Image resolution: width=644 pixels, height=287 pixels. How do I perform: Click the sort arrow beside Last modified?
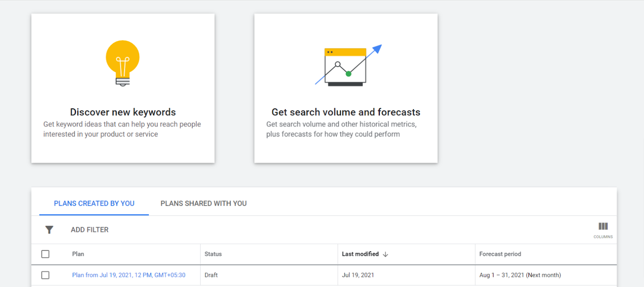click(386, 254)
